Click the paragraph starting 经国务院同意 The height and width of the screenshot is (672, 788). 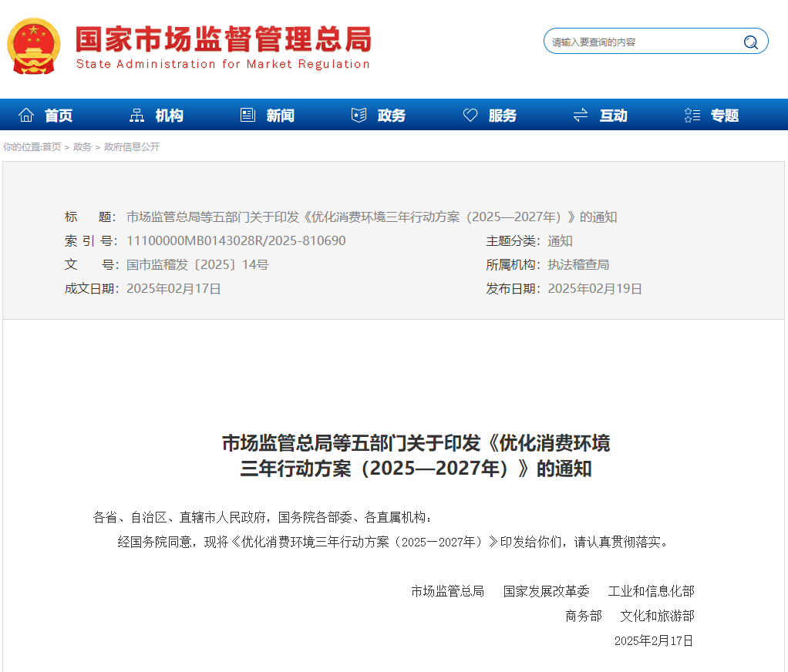click(x=394, y=542)
